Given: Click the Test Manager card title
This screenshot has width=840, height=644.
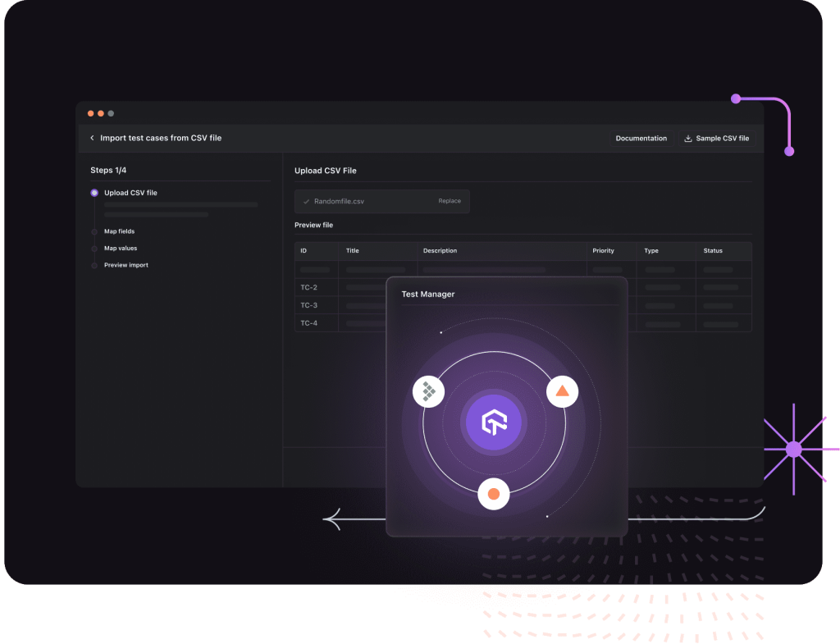Looking at the screenshot, I should point(428,295).
